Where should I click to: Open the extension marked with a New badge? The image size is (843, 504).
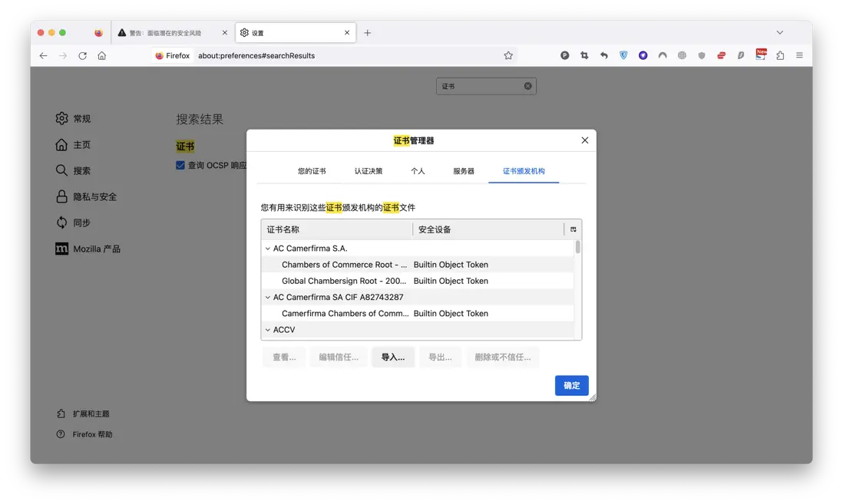[759, 54]
